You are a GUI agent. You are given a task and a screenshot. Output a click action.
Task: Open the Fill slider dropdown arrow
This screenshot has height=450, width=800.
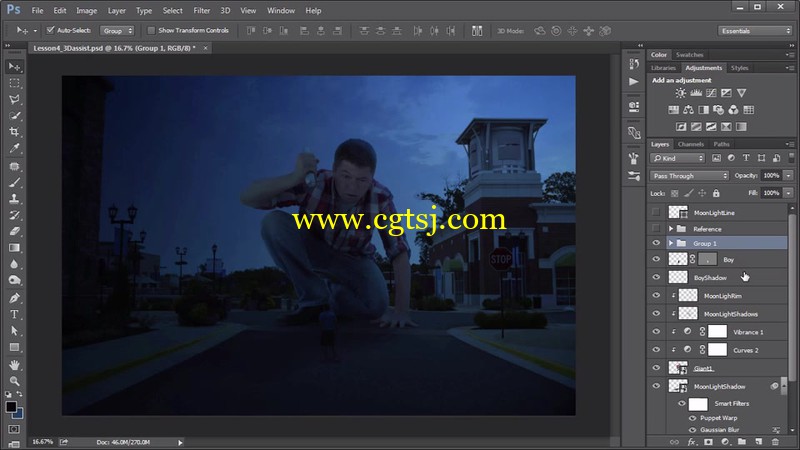(788, 193)
